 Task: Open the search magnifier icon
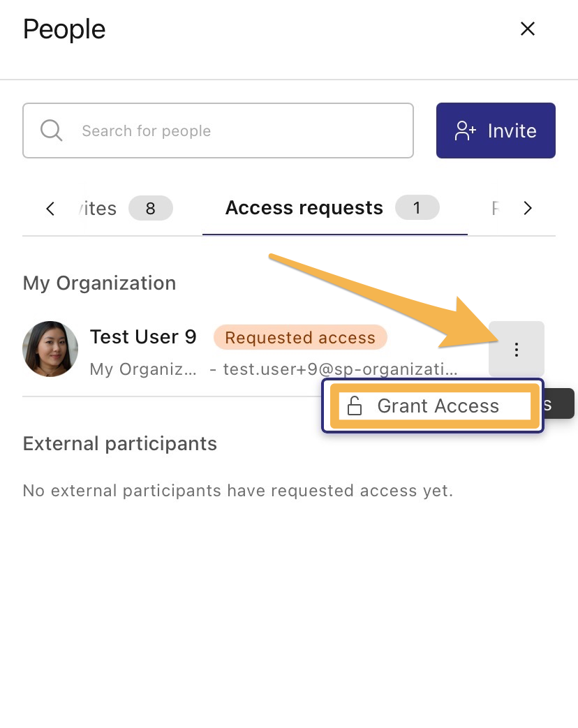(x=51, y=131)
